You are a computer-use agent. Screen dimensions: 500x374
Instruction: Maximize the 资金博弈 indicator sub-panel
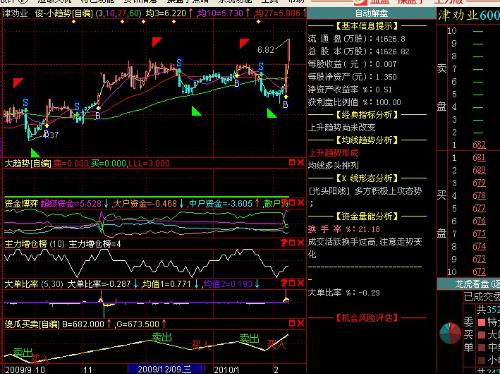[292, 202]
